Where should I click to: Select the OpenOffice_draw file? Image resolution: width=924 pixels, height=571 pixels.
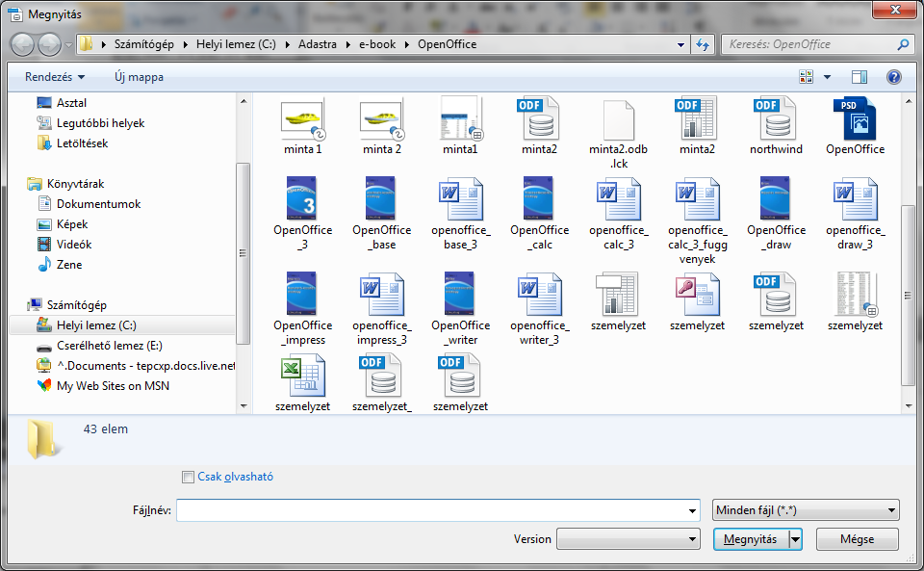[776, 214]
